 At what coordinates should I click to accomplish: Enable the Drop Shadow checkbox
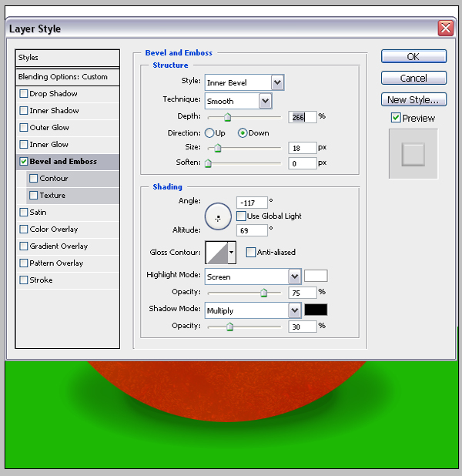24,93
